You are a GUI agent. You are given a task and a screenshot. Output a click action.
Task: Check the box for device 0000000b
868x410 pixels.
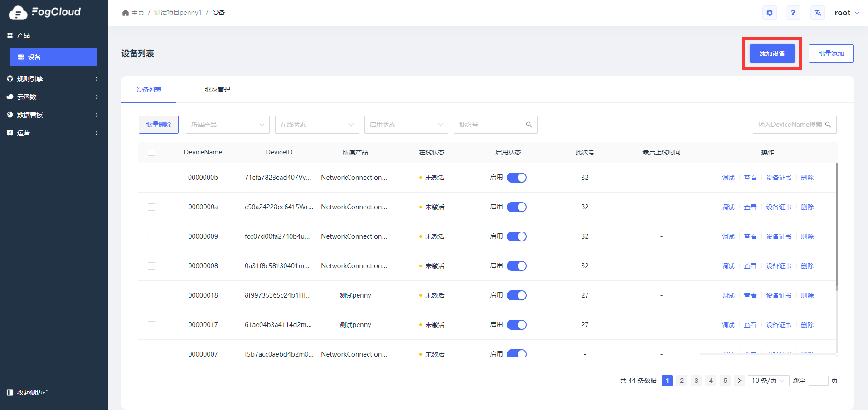coord(151,178)
